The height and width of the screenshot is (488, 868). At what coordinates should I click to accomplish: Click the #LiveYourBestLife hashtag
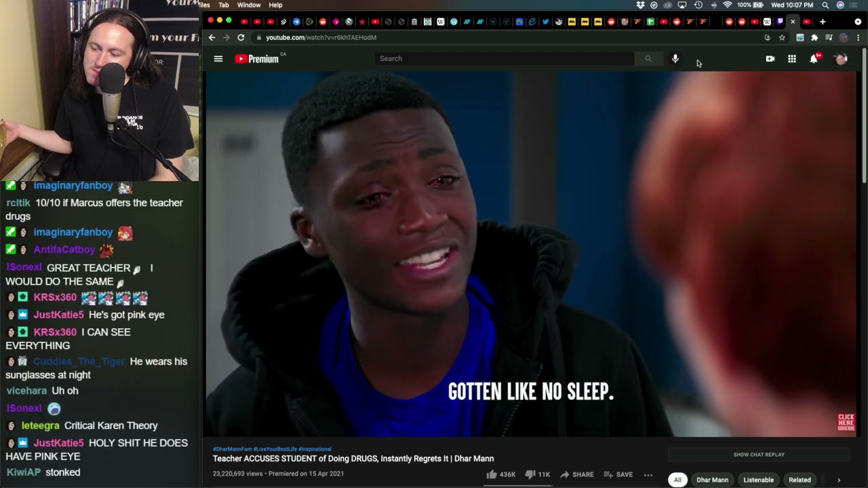274,449
